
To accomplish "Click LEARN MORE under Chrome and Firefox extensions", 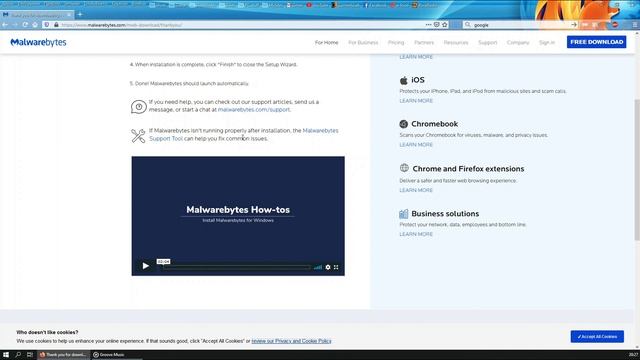I will pos(416,190).
